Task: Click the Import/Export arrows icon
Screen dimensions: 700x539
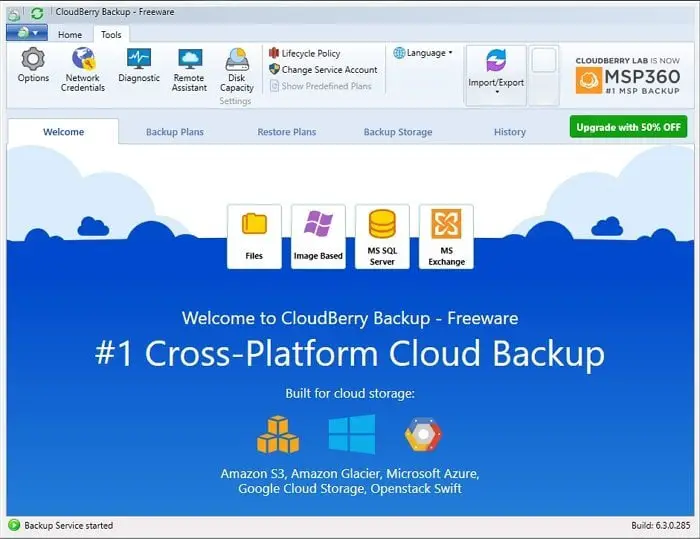Action: point(496,61)
